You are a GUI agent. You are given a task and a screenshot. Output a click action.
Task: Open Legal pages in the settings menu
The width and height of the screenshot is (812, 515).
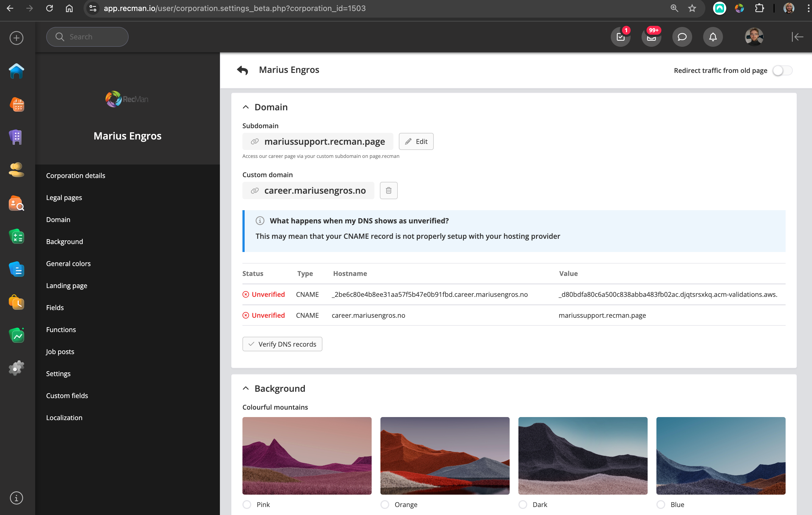click(x=64, y=198)
